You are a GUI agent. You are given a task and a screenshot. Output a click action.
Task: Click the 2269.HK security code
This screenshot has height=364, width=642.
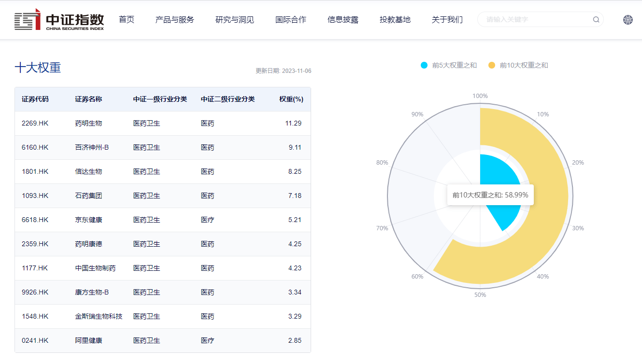coord(35,123)
